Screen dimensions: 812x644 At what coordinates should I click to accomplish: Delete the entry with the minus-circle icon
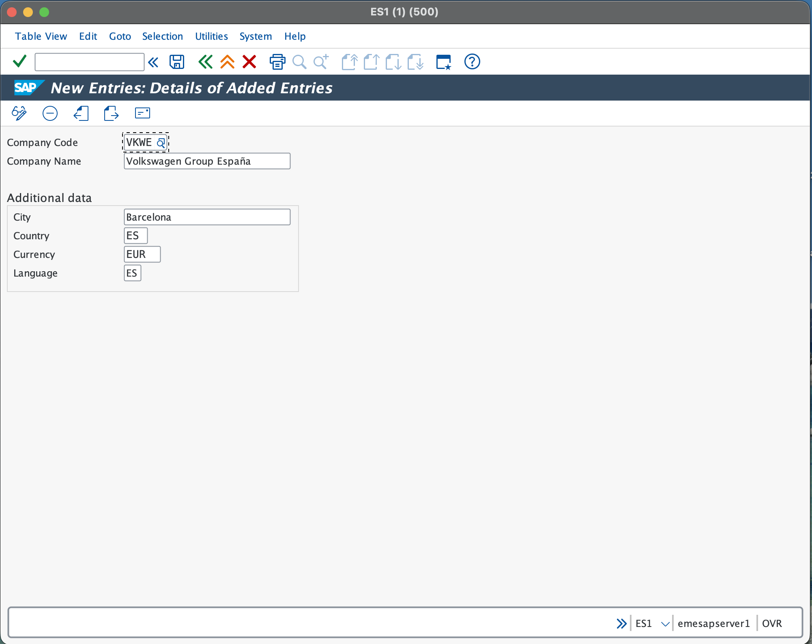point(50,113)
